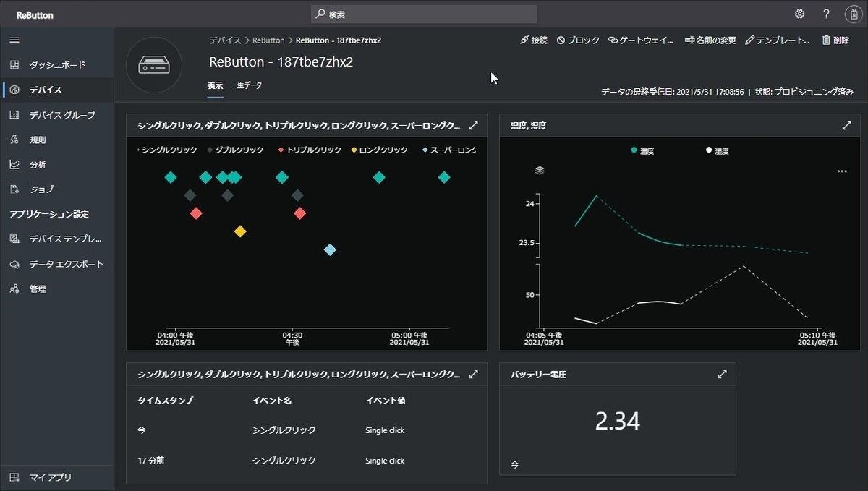This screenshot has height=491, width=868.
Task: Open ジョブ in the sidebar
Action: coord(57,189)
